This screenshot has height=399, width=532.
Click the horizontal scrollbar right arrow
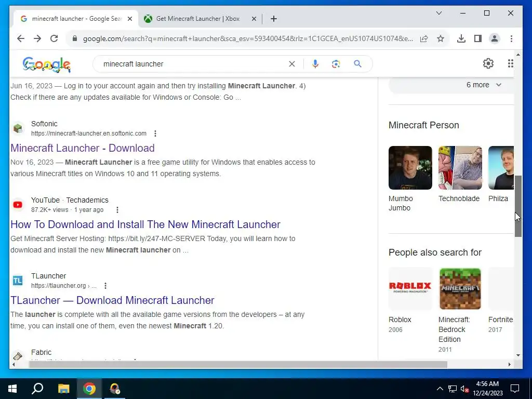coord(510,364)
